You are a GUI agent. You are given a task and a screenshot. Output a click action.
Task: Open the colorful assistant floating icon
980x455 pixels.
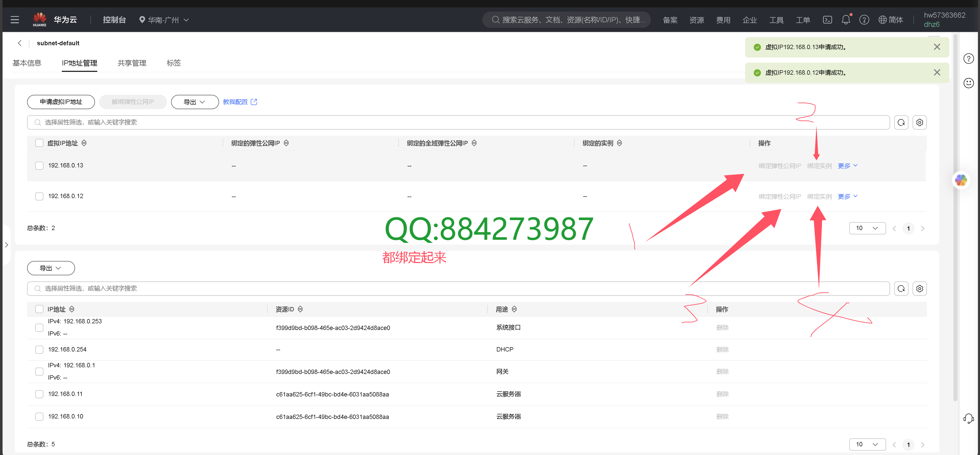click(x=961, y=180)
